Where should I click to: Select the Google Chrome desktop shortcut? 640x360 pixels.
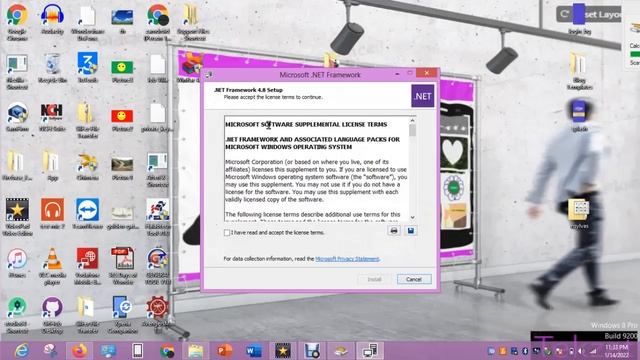[17, 22]
